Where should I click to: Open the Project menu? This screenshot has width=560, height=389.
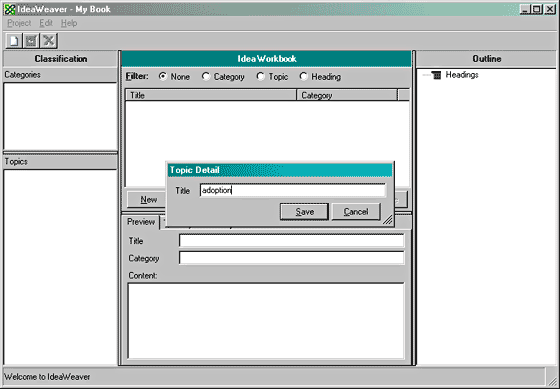point(19,23)
